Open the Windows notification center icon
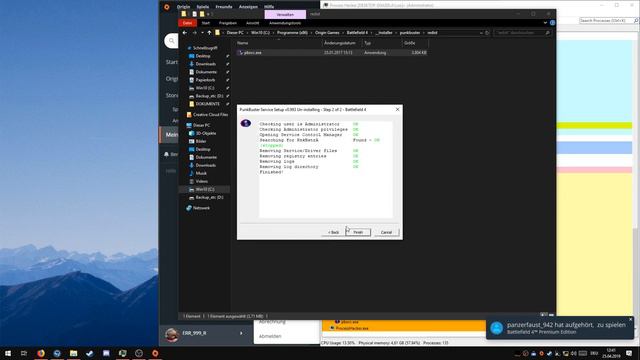Viewport: 640px width, 360px height. 629,353
